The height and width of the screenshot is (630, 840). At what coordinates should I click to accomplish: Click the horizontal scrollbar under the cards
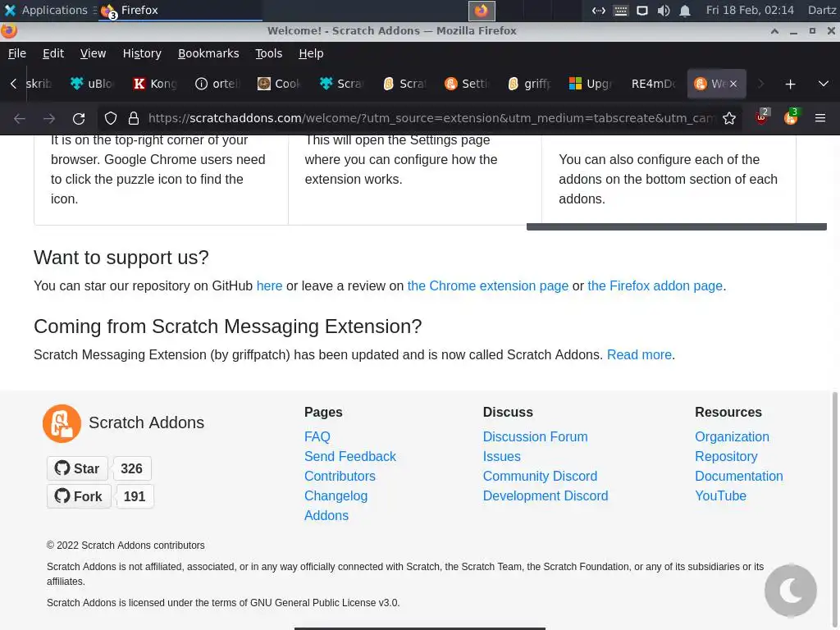click(677, 227)
